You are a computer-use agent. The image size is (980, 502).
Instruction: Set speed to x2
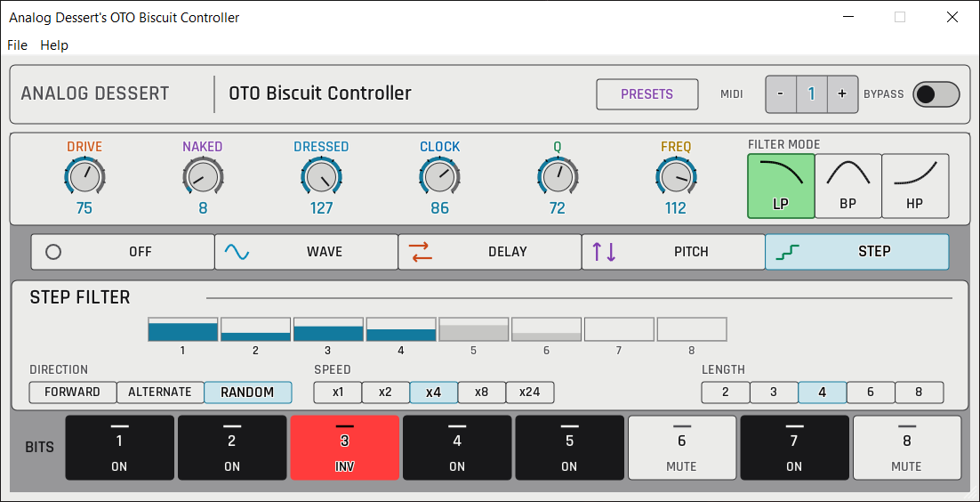[386, 393]
